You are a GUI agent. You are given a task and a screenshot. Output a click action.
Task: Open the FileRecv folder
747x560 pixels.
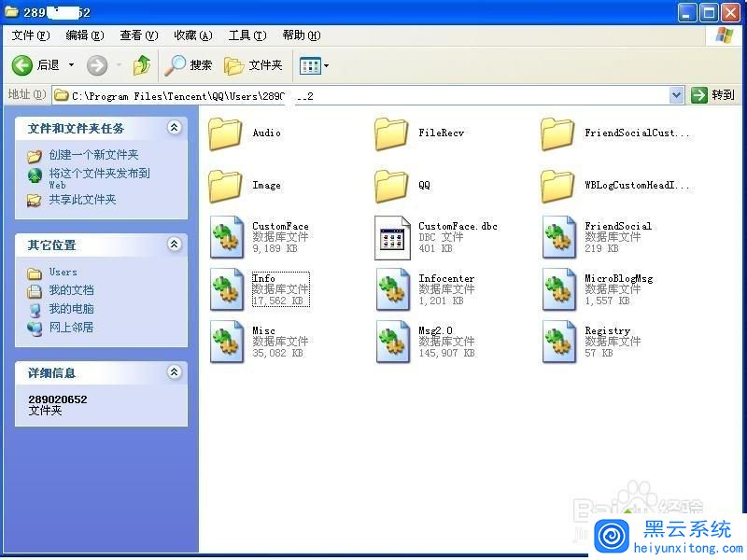[392, 133]
